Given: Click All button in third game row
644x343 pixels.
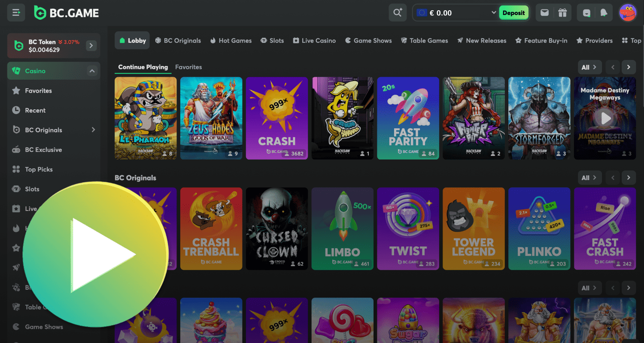Looking at the screenshot, I should pos(589,288).
